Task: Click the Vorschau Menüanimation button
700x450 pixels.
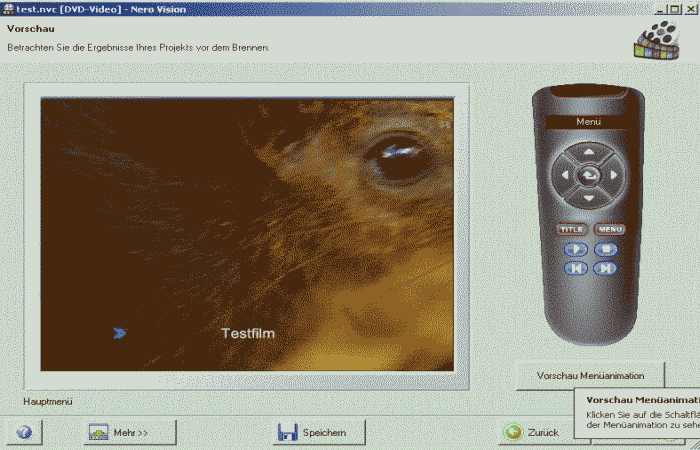Action: tap(590, 376)
